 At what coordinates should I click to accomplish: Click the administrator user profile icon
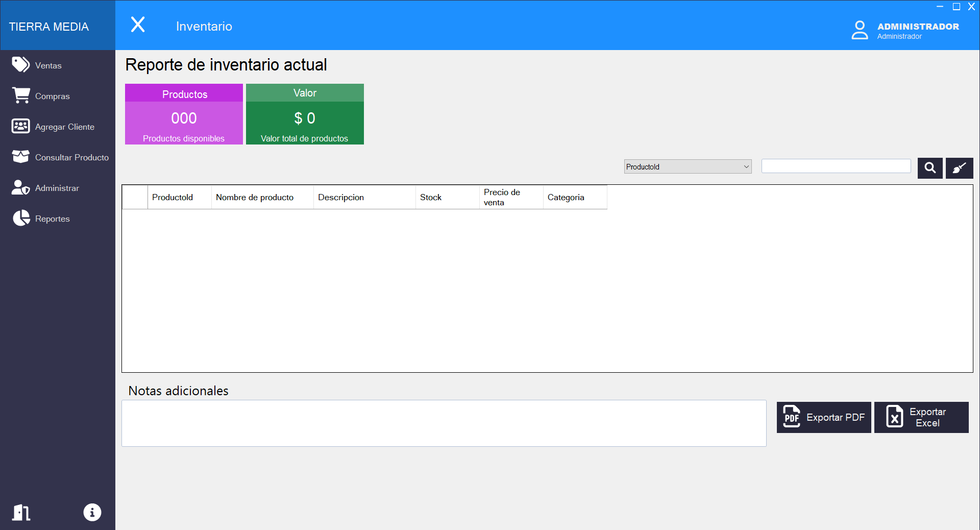click(x=860, y=30)
